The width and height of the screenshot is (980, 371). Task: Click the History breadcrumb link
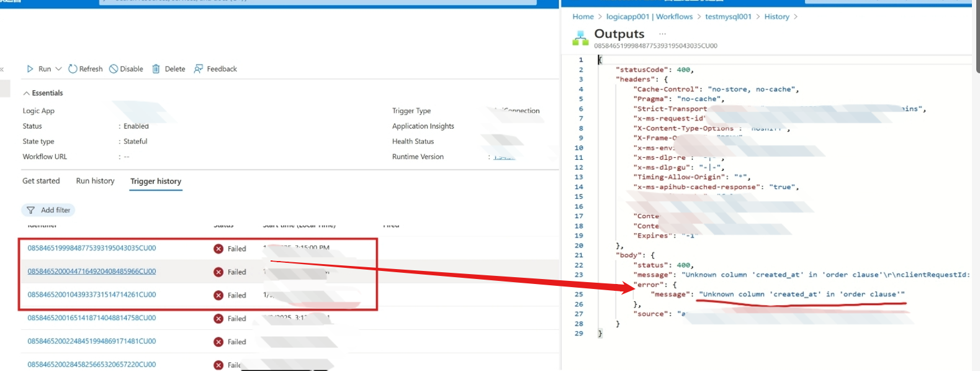(776, 17)
